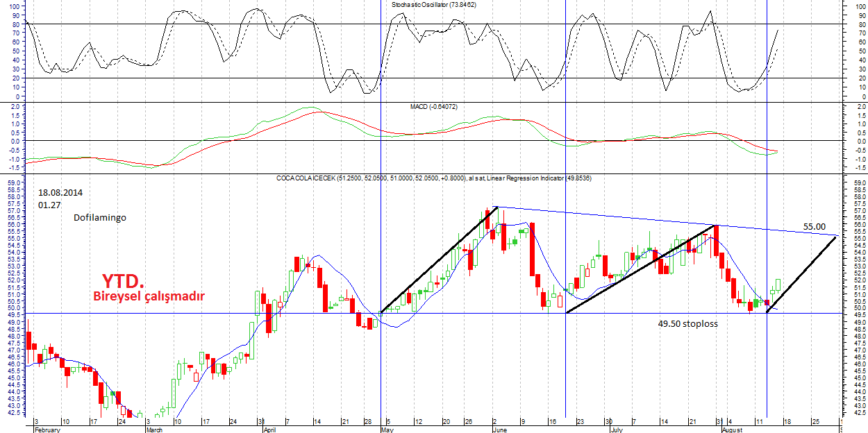Image resolution: width=868 pixels, height=433 pixels.
Task: Click the MACD indicator title label
Action: 433,107
